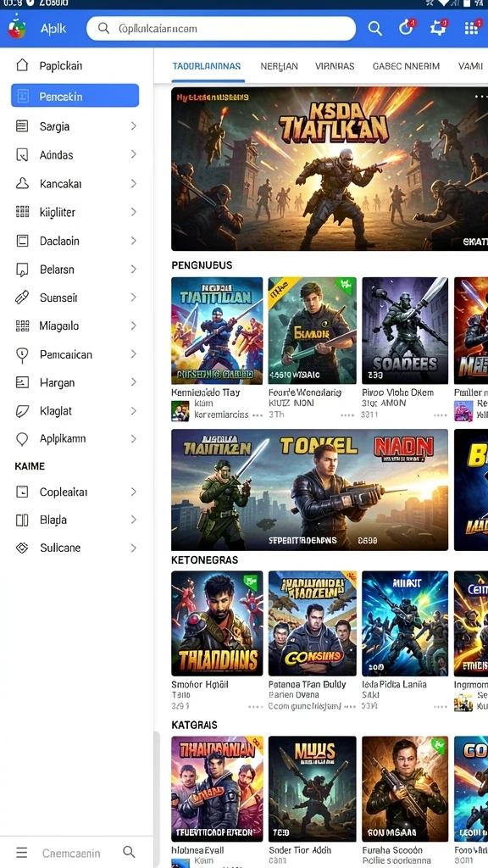The height and width of the screenshot is (868, 488).
Task: Click the Adındas sidebar icon
Action: coord(22,155)
